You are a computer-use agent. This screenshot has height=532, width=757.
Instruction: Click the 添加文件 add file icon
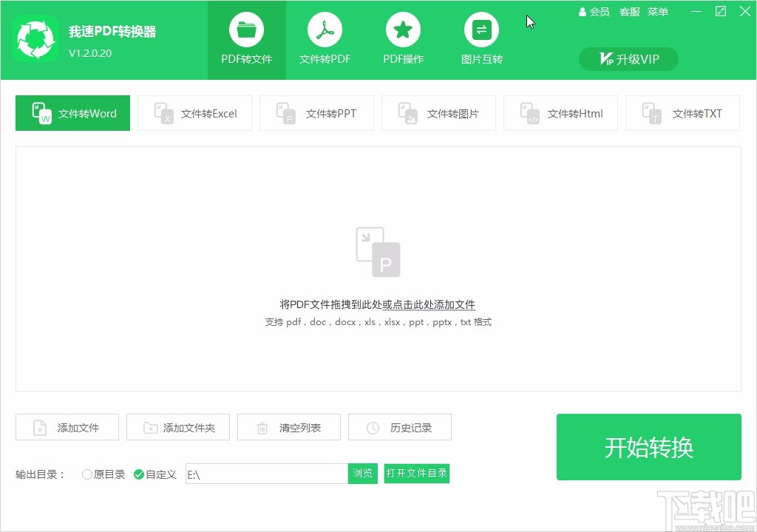click(39, 427)
